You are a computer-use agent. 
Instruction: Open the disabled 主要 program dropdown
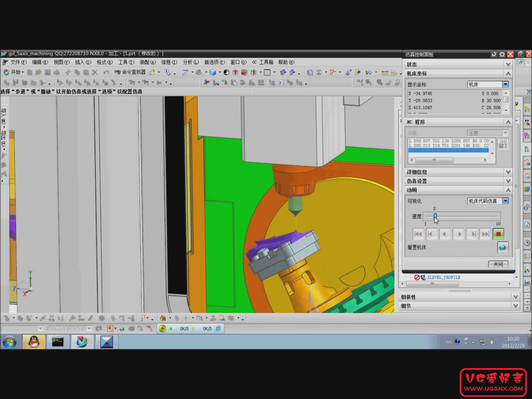coord(488,133)
